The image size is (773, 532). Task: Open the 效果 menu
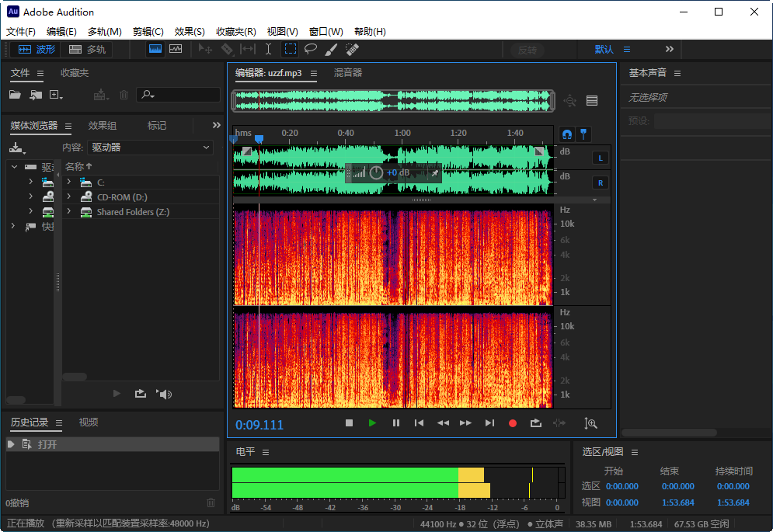(189, 31)
